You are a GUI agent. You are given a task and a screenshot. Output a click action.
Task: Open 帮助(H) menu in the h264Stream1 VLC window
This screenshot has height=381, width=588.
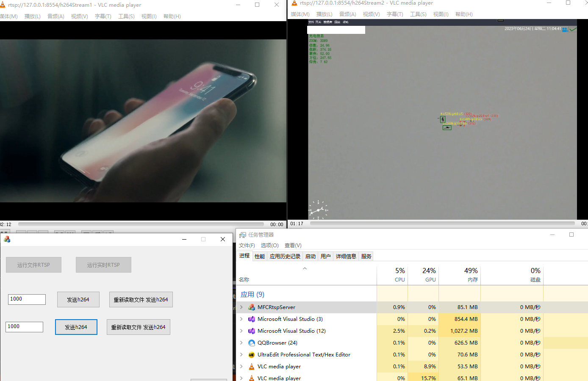pos(172,17)
